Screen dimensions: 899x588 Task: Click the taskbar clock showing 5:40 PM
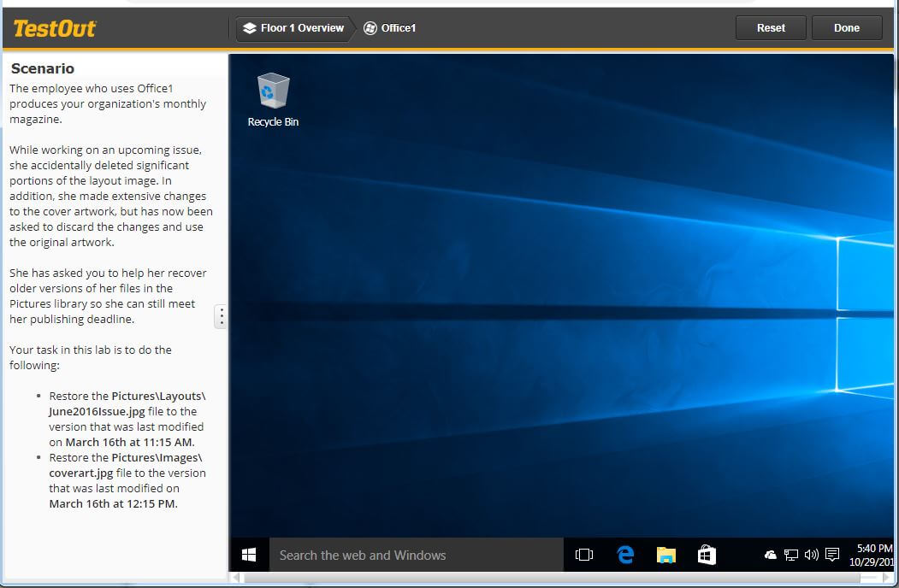(x=874, y=556)
